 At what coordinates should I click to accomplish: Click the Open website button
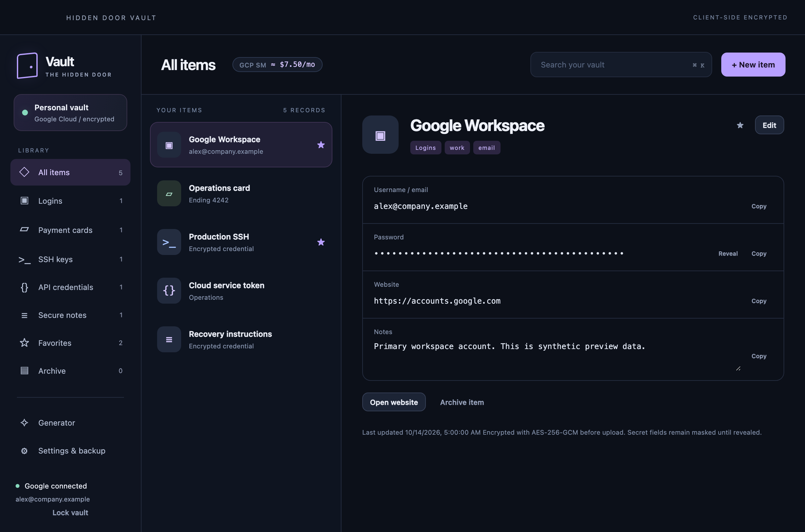tap(394, 402)
